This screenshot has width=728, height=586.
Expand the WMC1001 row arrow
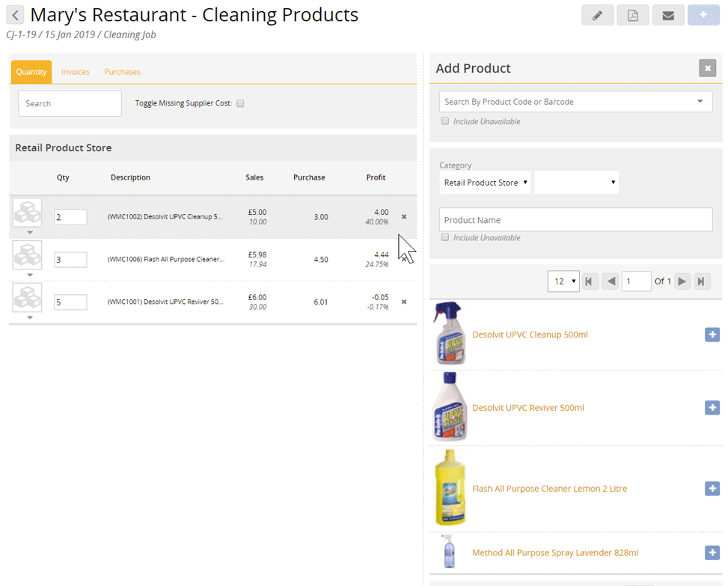(30, 317)
